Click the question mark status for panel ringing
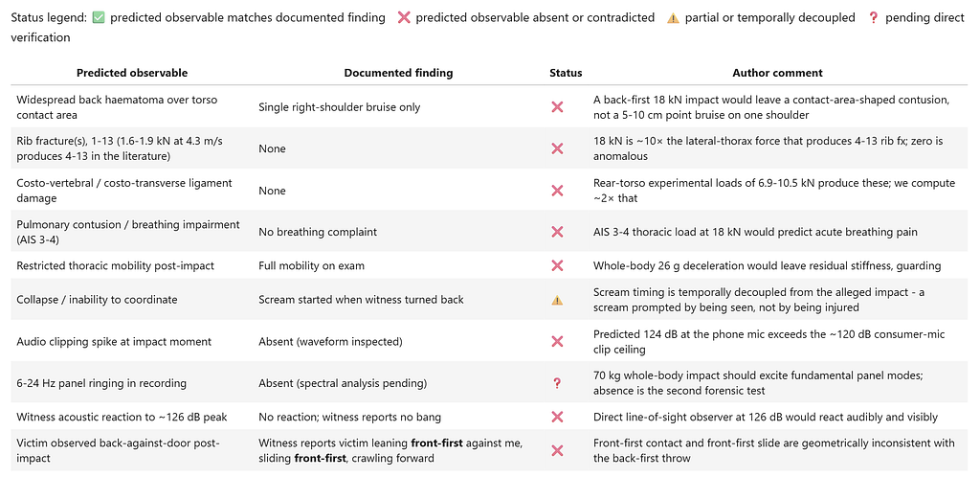 [557, 383]
